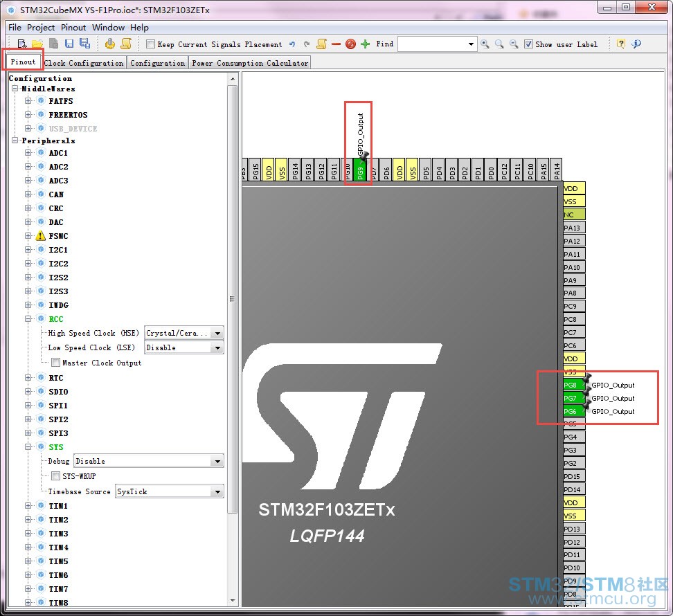Click the FSMC warning triangle icon
Screen dimensions: 673x616
click(x=41, y=235)
